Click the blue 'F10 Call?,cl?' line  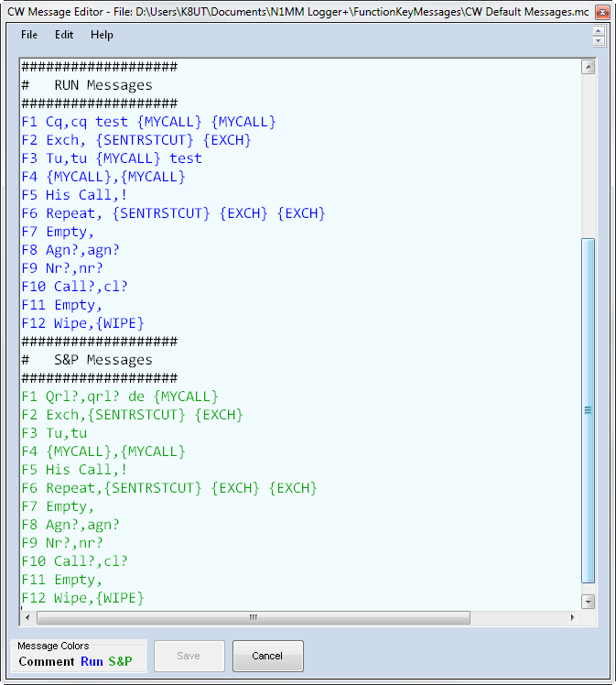coord(75,287)
